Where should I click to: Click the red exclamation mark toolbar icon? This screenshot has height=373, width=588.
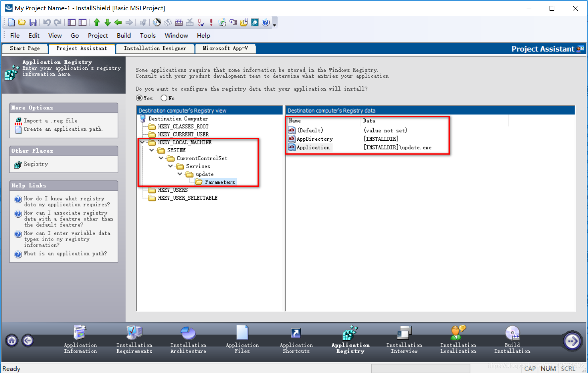(x=211, y=23)
